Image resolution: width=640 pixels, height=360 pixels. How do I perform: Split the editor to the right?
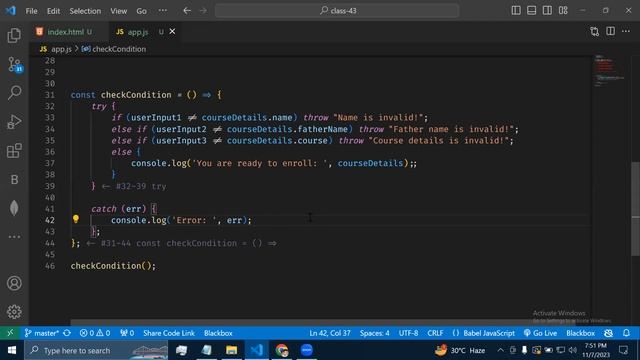[610, 31]
